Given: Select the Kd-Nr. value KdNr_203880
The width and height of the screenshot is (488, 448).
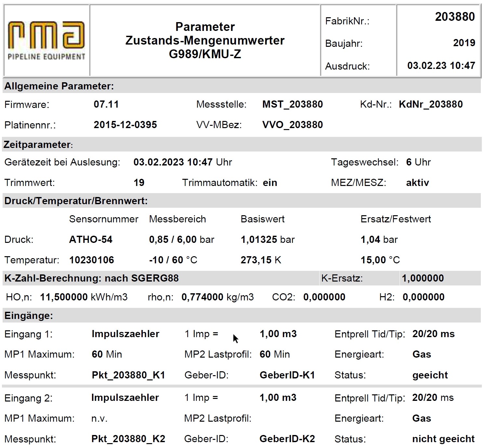Looking at the screenshot, I should tap(431, 104).
